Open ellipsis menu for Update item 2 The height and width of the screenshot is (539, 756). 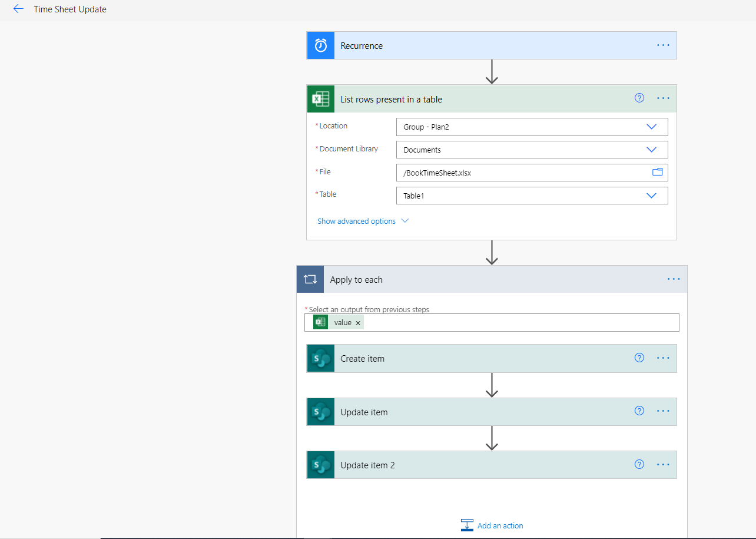tap(664, 464)
